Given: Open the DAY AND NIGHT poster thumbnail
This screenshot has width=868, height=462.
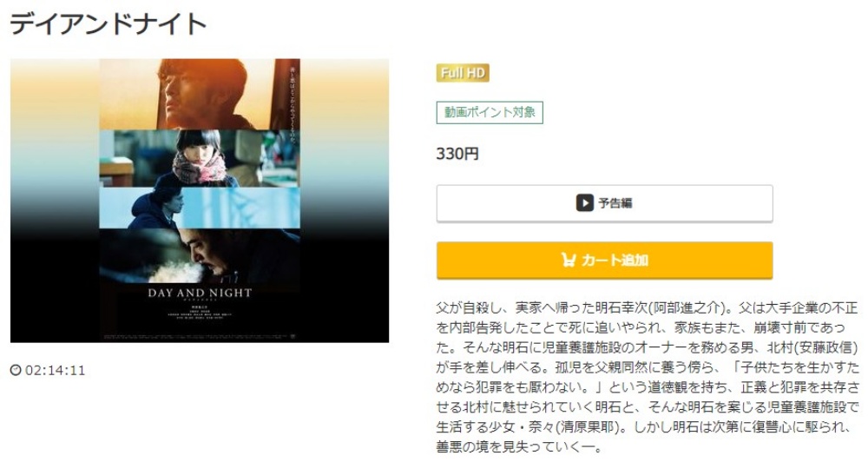Looking at the screenshot, I should (200, 200).
